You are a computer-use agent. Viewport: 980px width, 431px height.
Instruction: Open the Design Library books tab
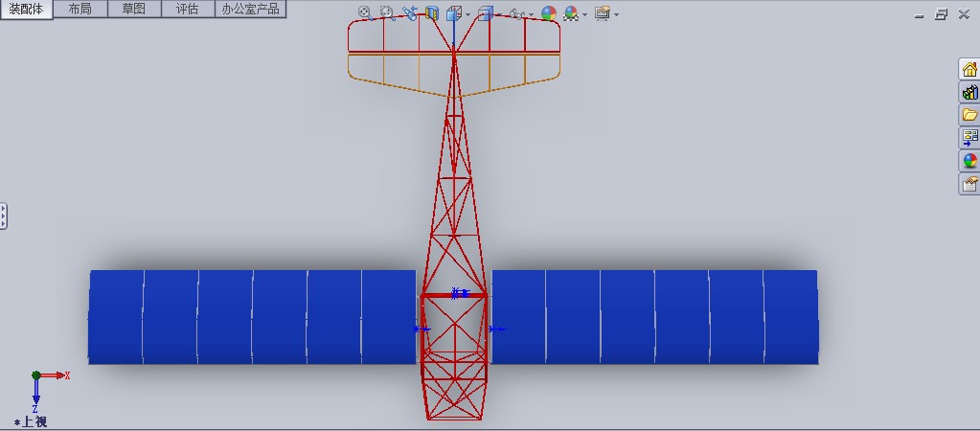[969, 92]
